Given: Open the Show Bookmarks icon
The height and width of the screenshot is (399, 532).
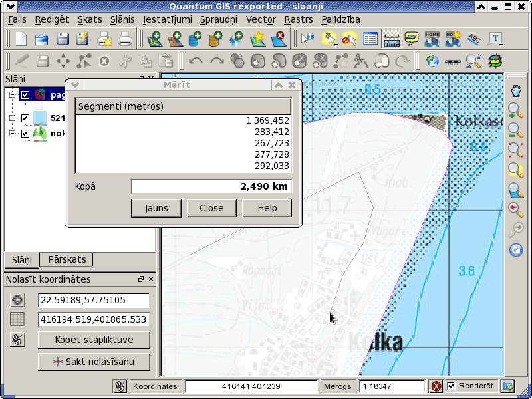Looking at the screenshot, I should point(453,39).
